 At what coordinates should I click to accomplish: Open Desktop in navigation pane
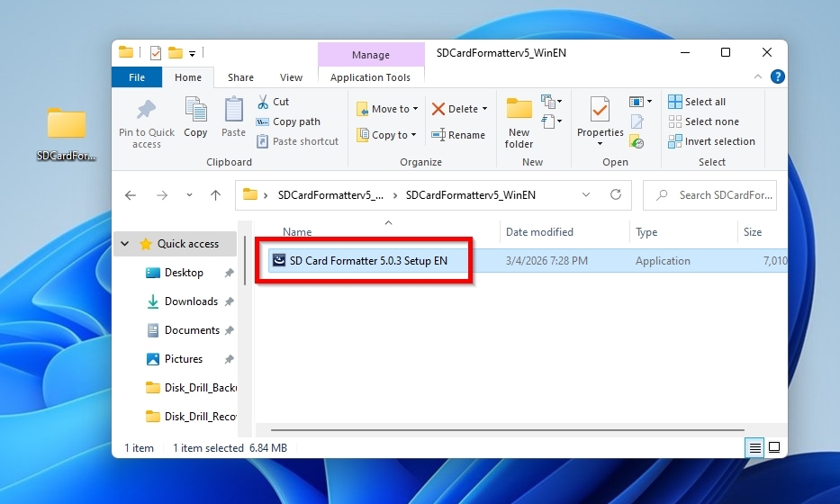tap(184, 273)
